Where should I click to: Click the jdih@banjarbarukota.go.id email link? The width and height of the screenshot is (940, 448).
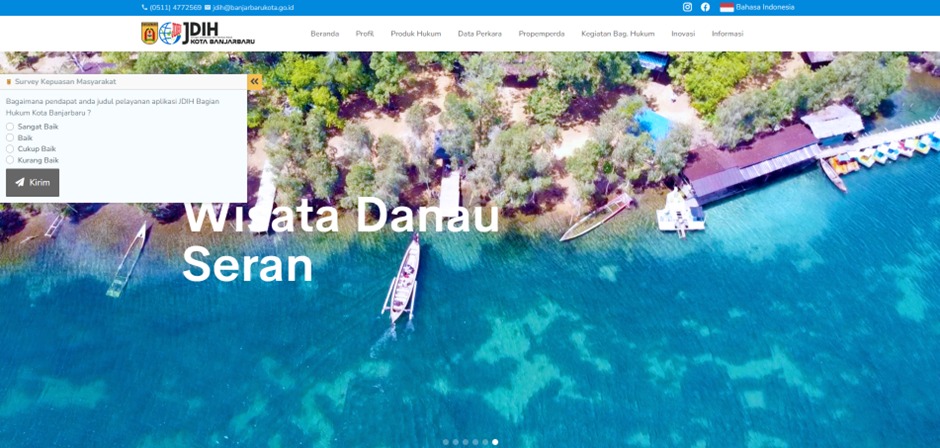point(253,8)
